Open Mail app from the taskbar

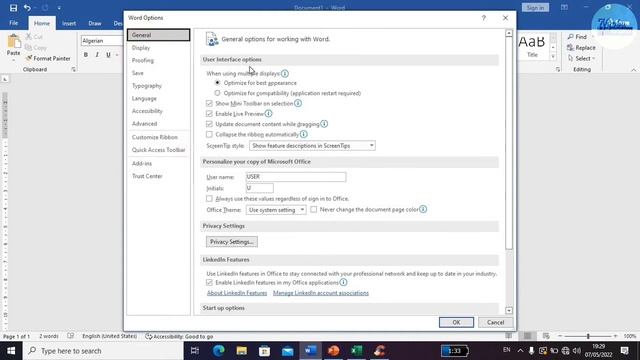point(287,351)
